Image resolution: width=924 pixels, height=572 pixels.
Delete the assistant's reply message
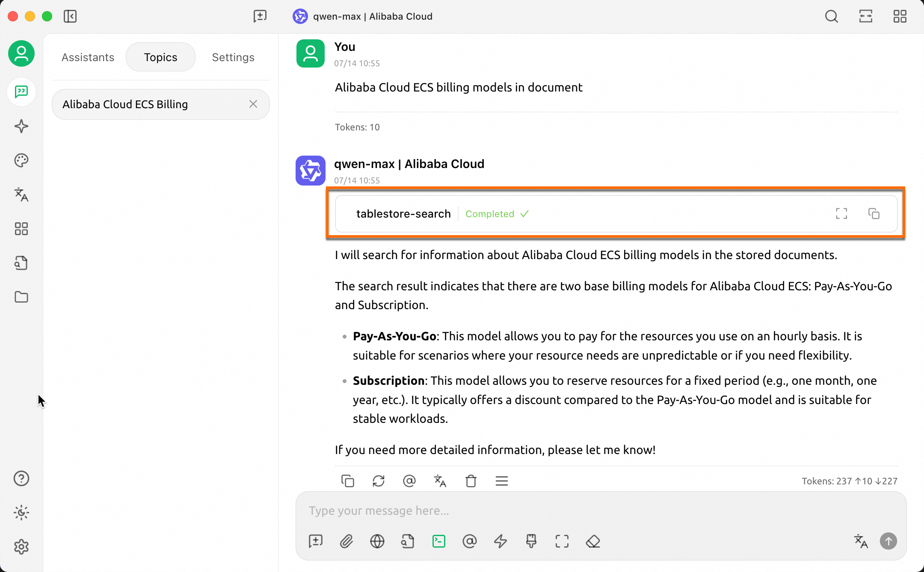pos(471,481)
